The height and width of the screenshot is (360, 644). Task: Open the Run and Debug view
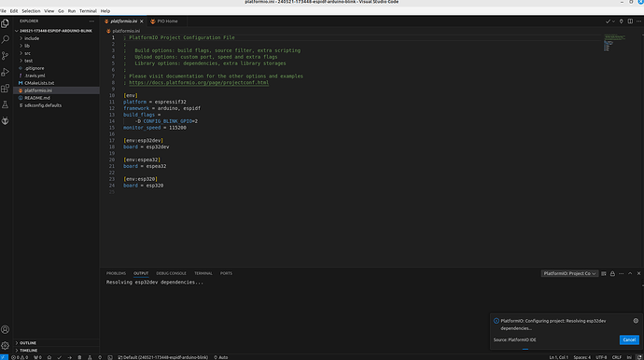click(x=6, y=72)
